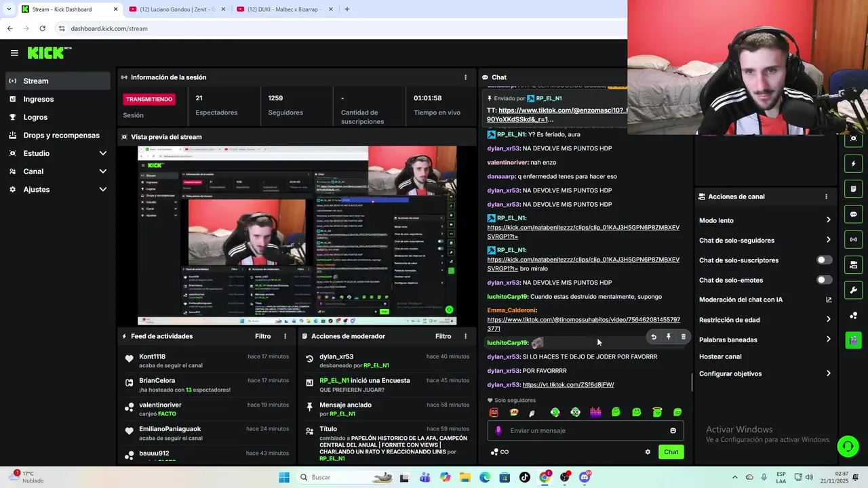The height and width of the screenshot is (488, 868).
Task: Open Drops y recompensas
Action: point(57,135)
